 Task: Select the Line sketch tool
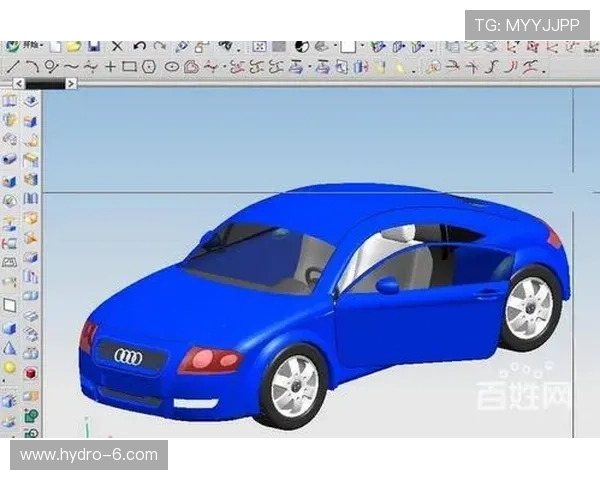coord(14,67)
